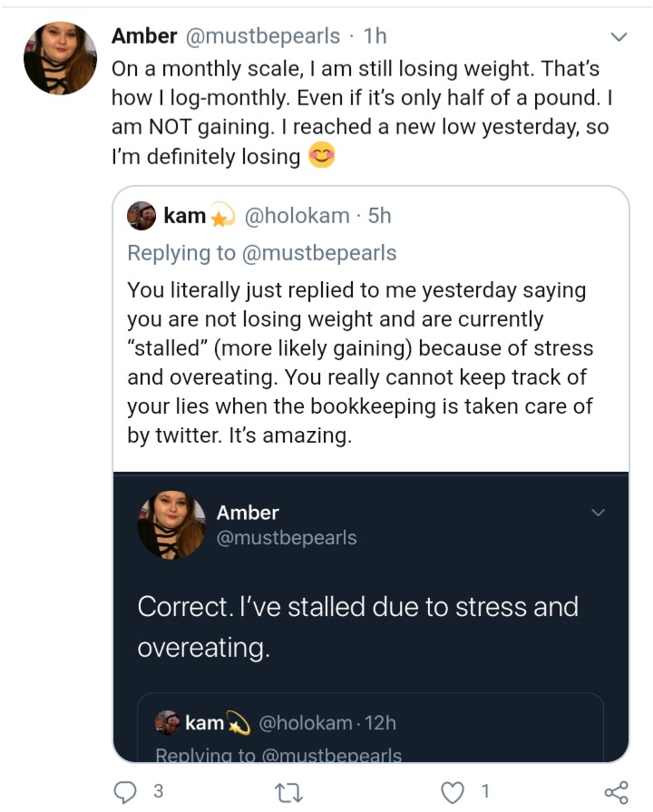Open Amber's profile picture at top left
Viewport: 653px width, 812px height.
[60, 58]
